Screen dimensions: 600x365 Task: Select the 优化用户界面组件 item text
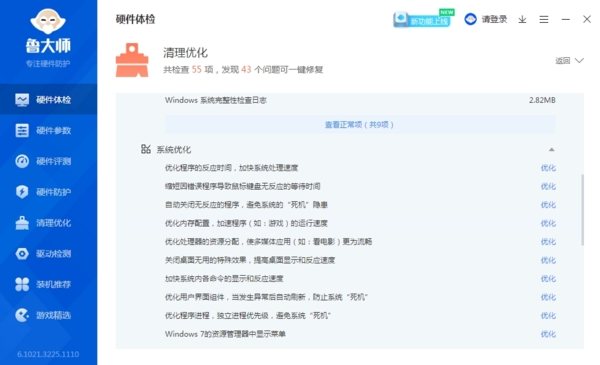click(266, 297)
